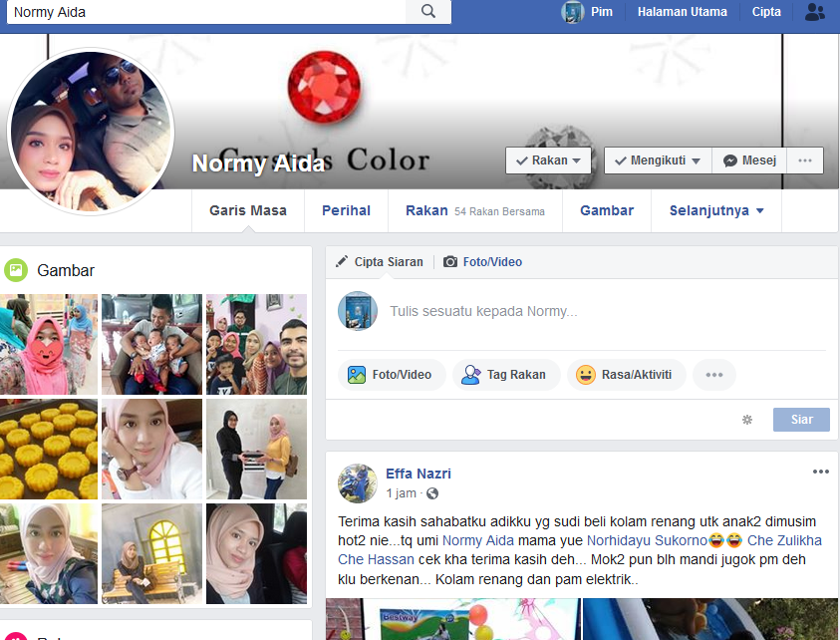Toggle the Mengikuti follow button
Screen dimensions: 840x640
[x=658, y=160]
